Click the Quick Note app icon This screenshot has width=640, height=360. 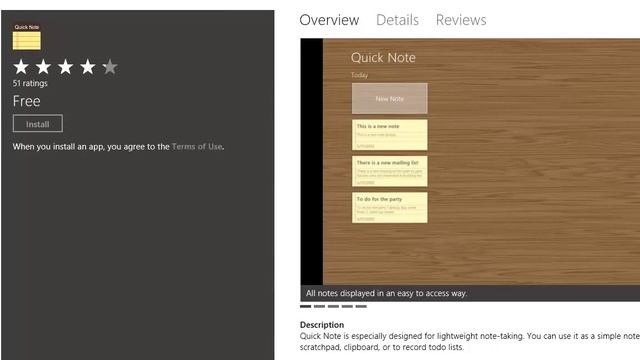click(27, 37)
